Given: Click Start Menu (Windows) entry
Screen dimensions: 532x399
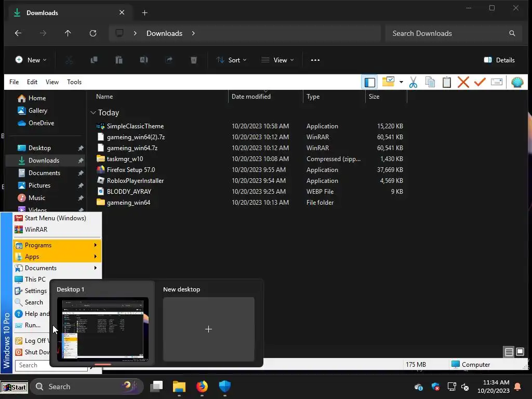Looking at the screenshot, I should click(x=57, y=218).
